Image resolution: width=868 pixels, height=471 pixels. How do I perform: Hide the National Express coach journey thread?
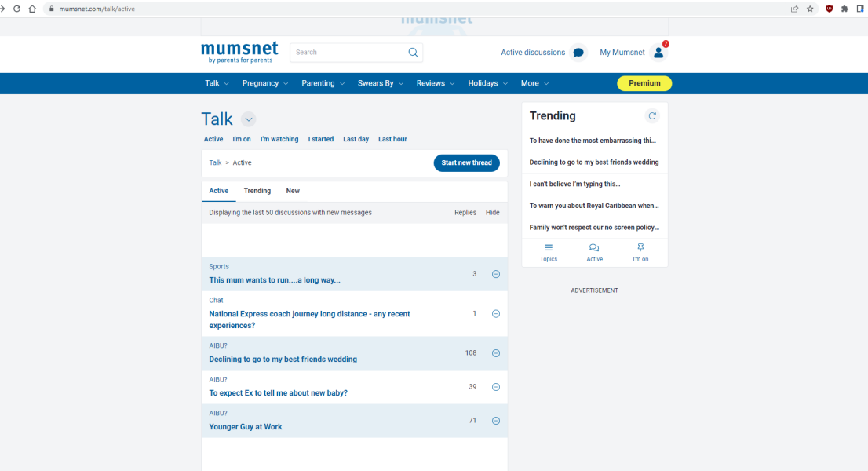[x=495, y=313]
